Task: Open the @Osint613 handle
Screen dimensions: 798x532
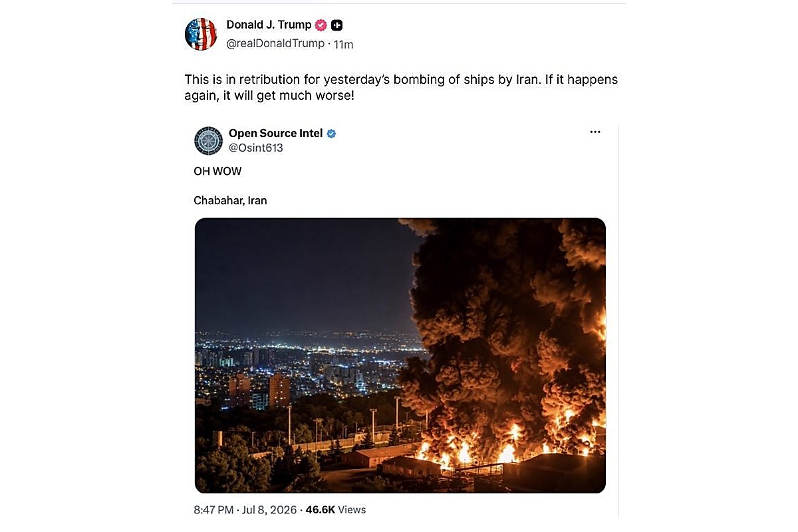Action: (255, 148)
